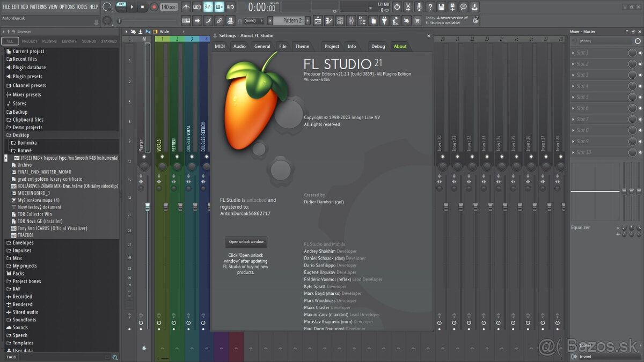This screenshot has width=644, height=362.
Task: Click the red Record button
Action: coord(154,7)
